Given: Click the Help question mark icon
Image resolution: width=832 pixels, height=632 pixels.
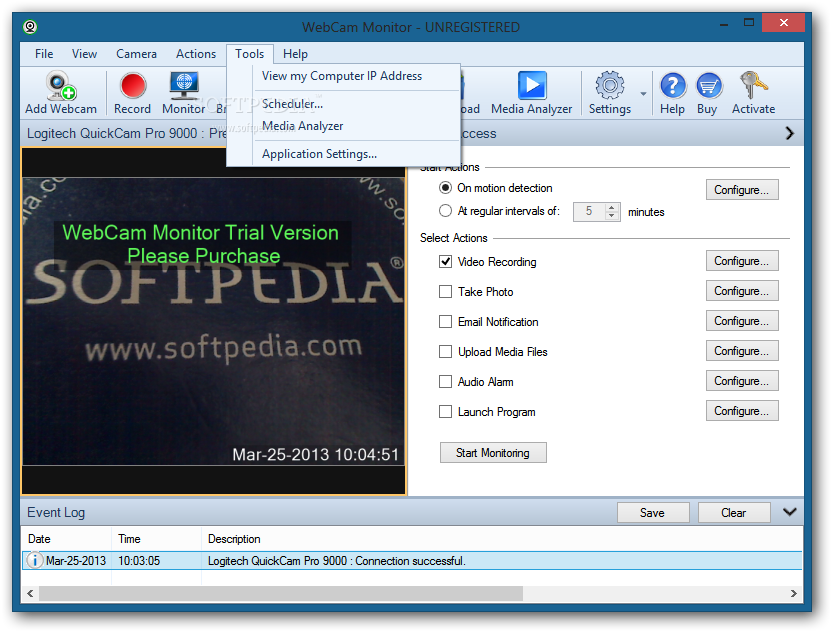Looking at the screenshot, I should (x=672, y=86).
